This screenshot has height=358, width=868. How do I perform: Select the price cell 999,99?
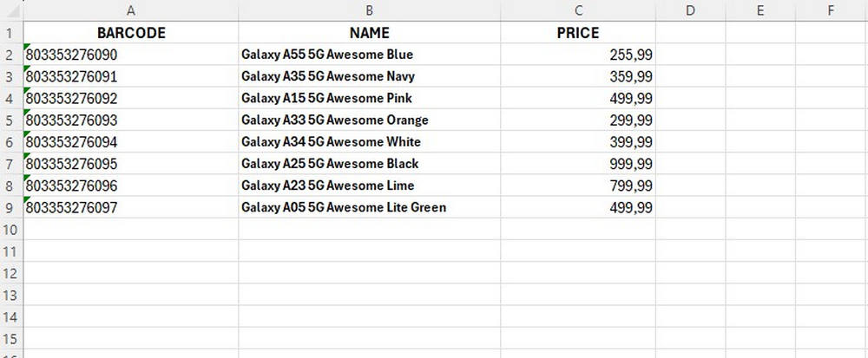click(x=577, y=163)
